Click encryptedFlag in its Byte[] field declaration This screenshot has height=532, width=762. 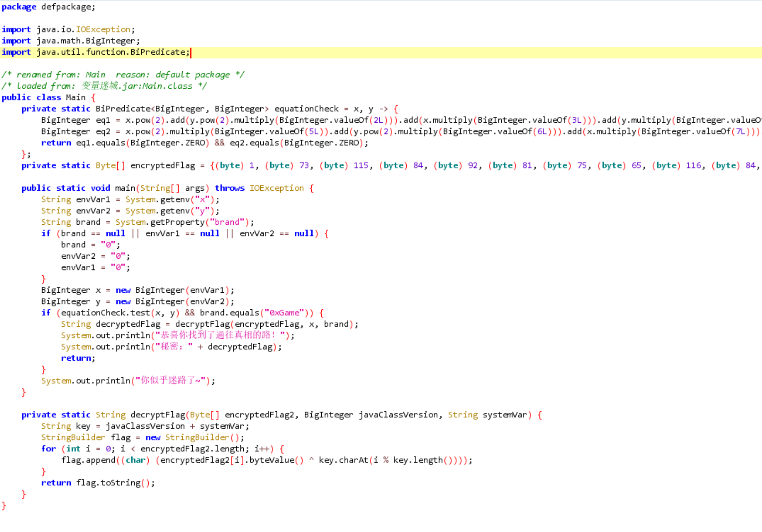pos(163,165)
